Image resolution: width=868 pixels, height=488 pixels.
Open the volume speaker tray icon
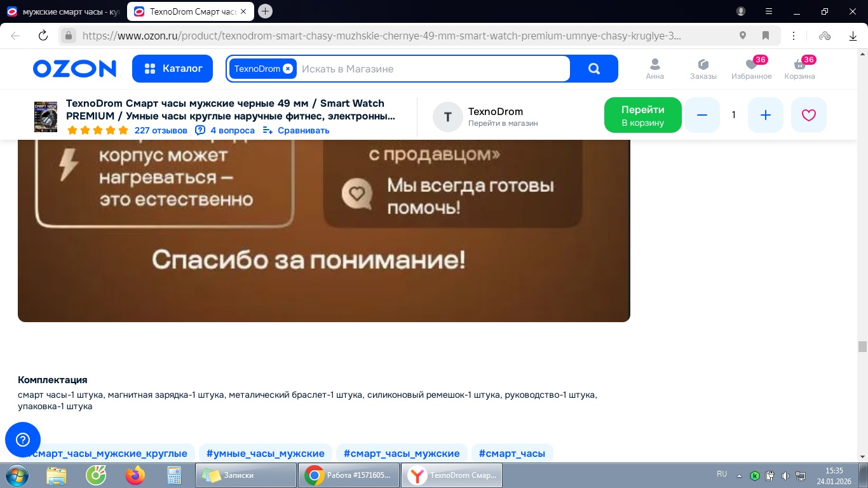coord(785,475)
